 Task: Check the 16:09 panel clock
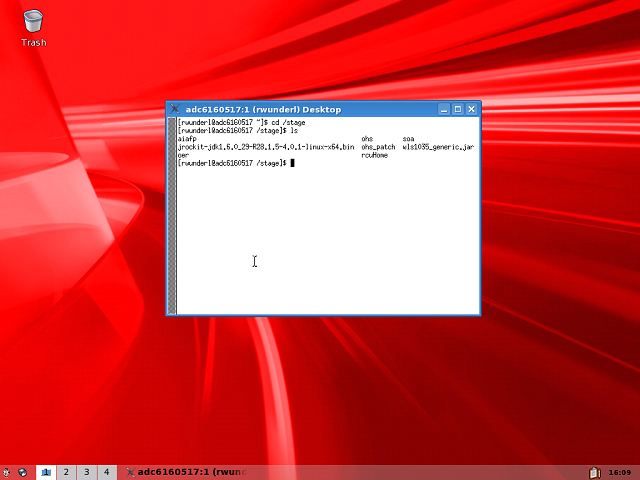click(620, 473)
